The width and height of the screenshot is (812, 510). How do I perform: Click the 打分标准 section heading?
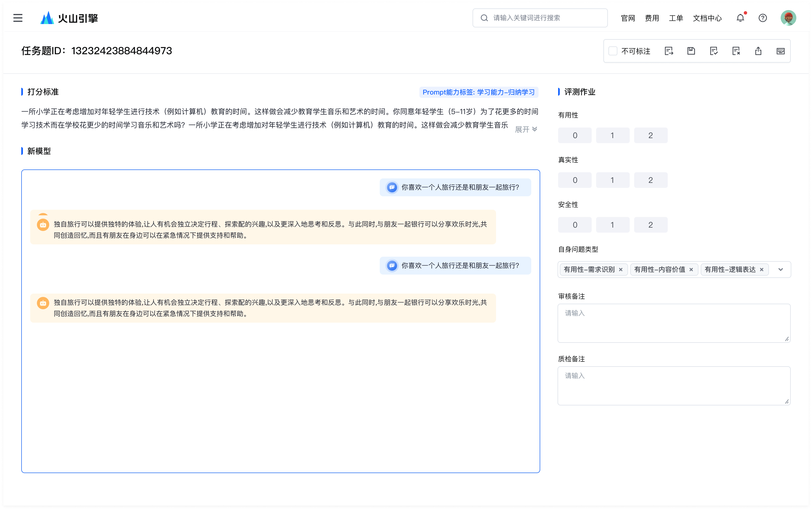point(43,92)
